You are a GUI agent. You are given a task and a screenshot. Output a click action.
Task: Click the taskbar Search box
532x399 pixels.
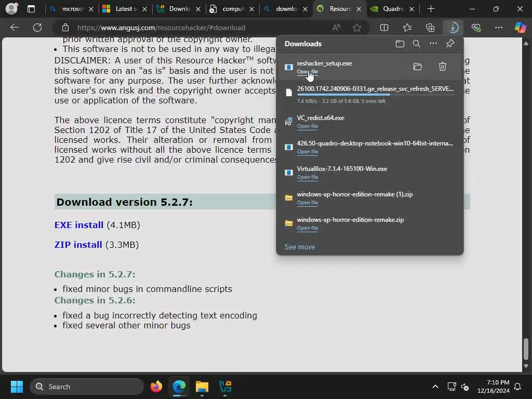click(87, 387)
